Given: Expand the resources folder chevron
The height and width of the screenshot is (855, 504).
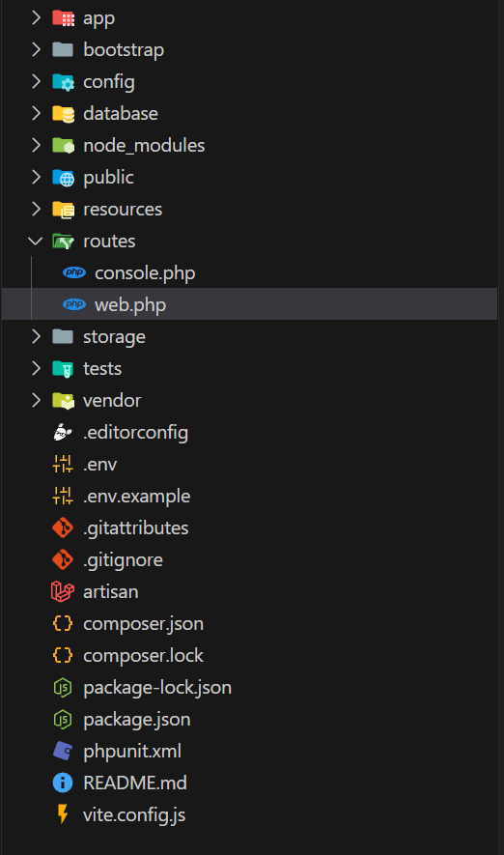Looking at the screenshot, I should 36,210.
